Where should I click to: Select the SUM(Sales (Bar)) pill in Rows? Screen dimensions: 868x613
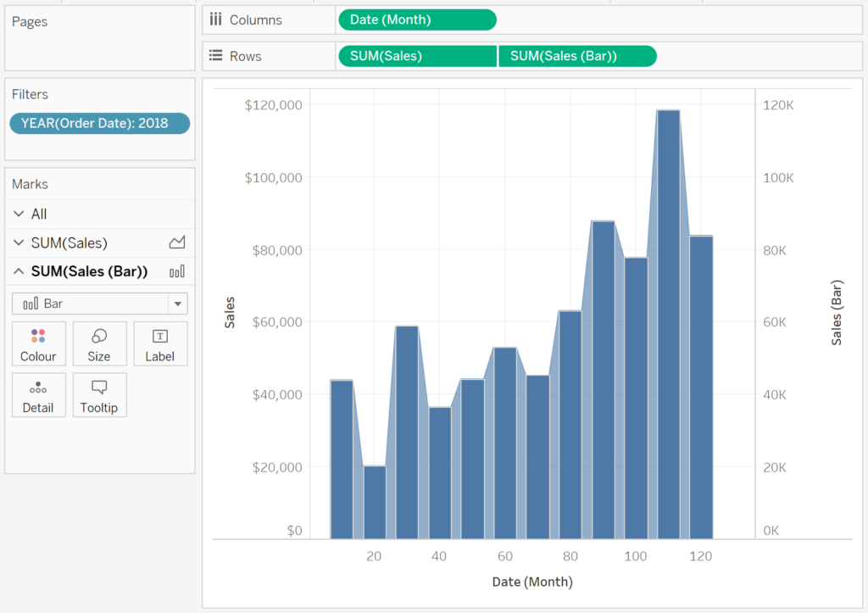click(577, 56)
